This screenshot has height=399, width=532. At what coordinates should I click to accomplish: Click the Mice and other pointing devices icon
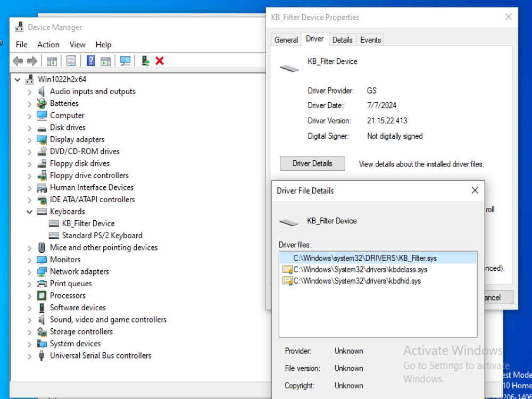pyautogui.click(x=41, y=248)
